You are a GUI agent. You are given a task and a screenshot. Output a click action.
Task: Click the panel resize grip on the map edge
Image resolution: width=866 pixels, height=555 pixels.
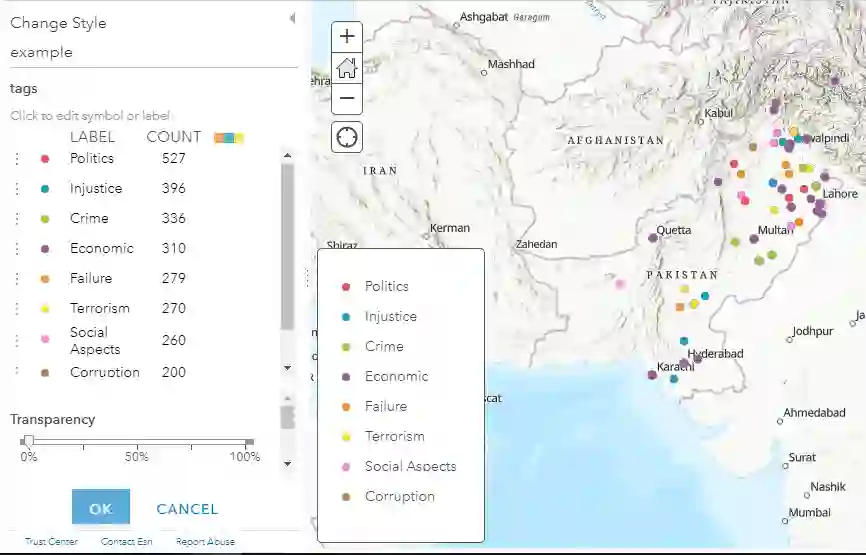click(307, 277)
